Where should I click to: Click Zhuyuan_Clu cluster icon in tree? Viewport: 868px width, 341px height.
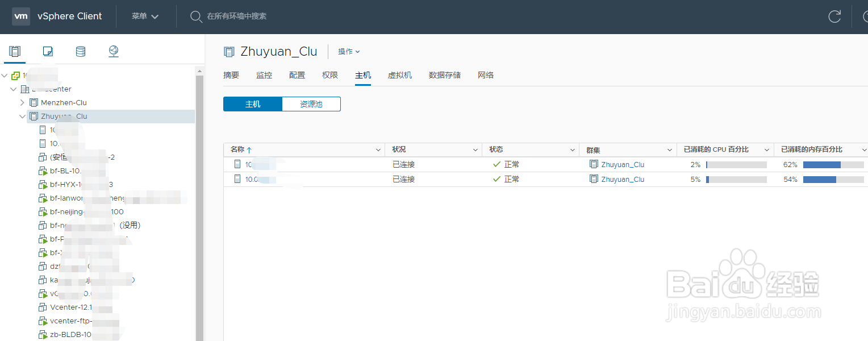(34, 117)
